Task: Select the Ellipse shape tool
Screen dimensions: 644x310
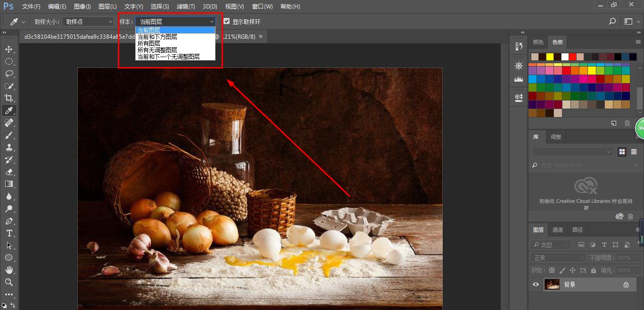Action: click(8, 258)
